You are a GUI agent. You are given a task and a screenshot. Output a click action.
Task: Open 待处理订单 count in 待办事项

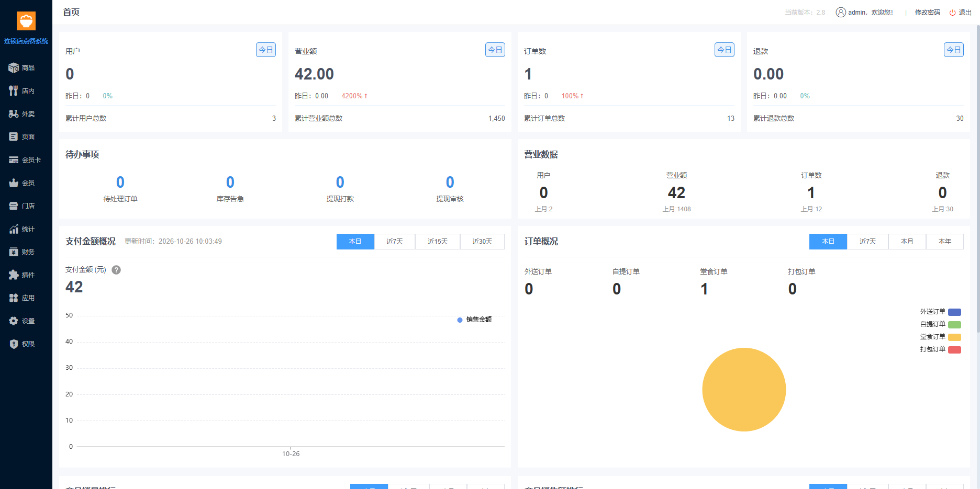pos(120,183)
